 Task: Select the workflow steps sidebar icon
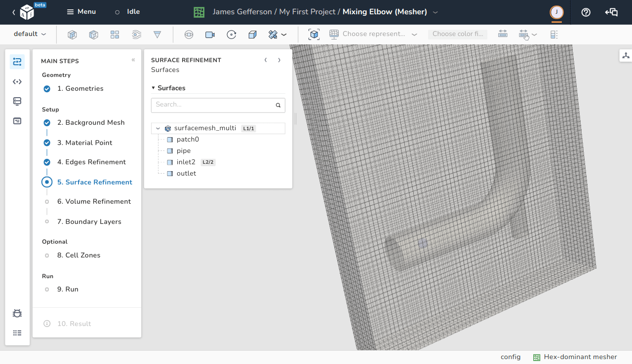[x=17, y=62]
